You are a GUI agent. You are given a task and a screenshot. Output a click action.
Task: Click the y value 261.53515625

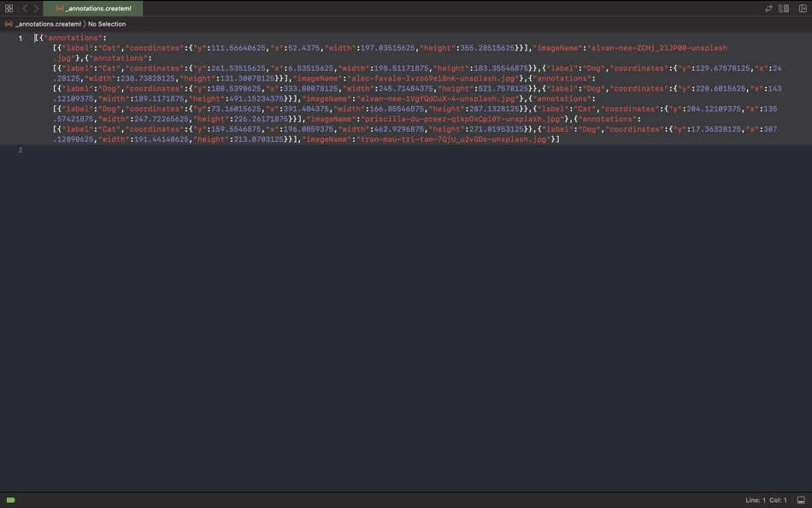pyautogui.click(x=238, y=68)
